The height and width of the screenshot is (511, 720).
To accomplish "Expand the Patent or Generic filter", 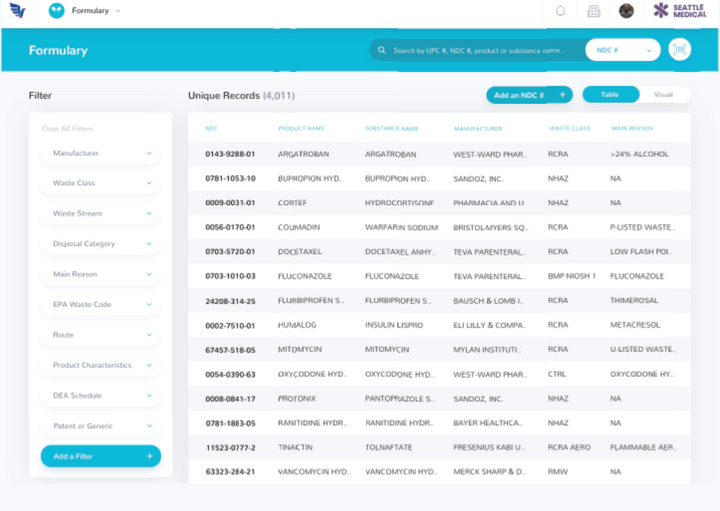I will [x=101, y=426].
